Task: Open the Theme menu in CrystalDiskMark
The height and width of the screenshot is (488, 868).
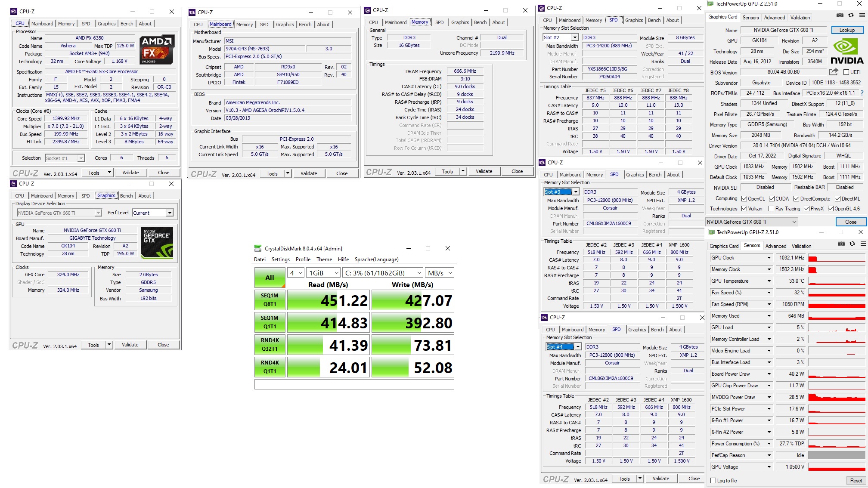Action: (x=324, y=259)
